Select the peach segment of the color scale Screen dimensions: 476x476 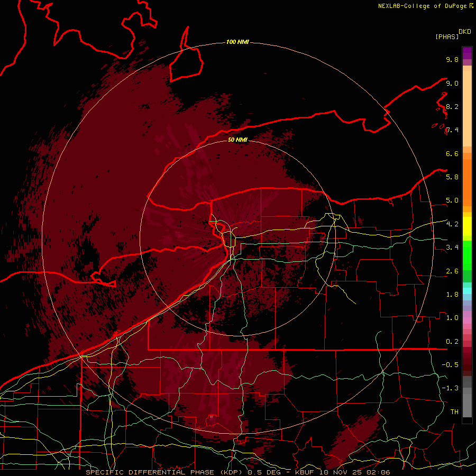467,108
